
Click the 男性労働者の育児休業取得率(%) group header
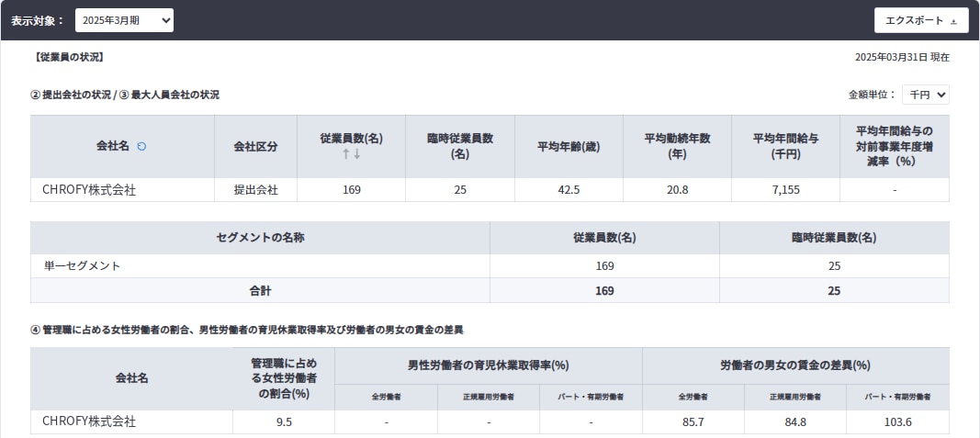[488, 365]
